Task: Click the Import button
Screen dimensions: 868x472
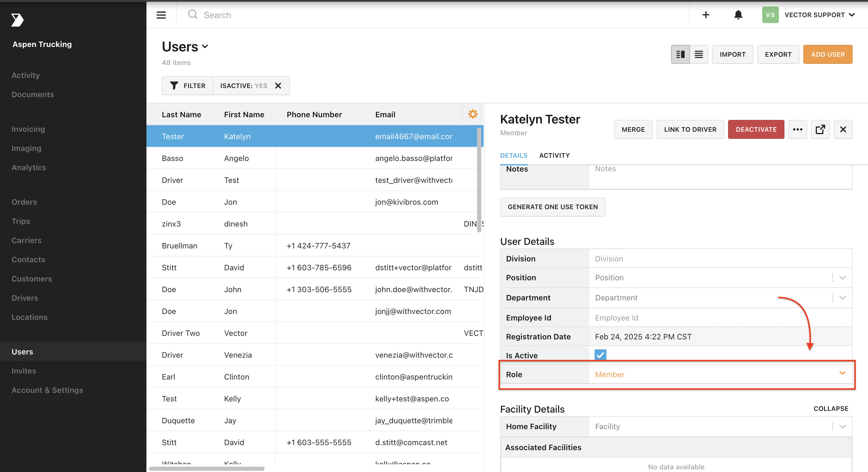Action: pyautogui.click(x=732, y=54)
